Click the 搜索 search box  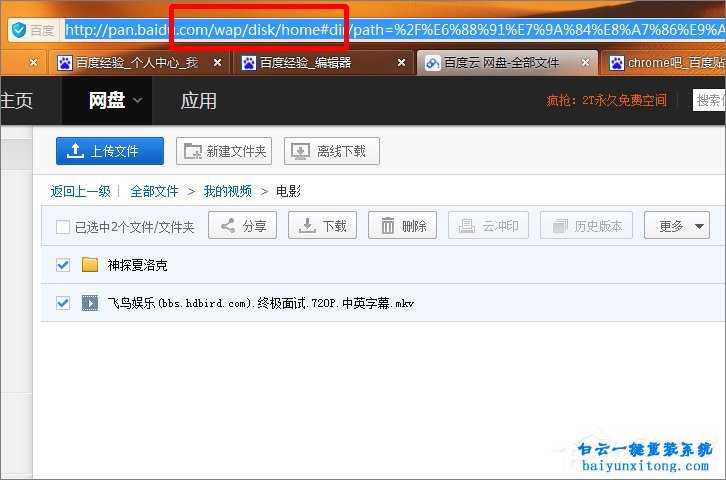pyautogui.click(x=709, y=100)
